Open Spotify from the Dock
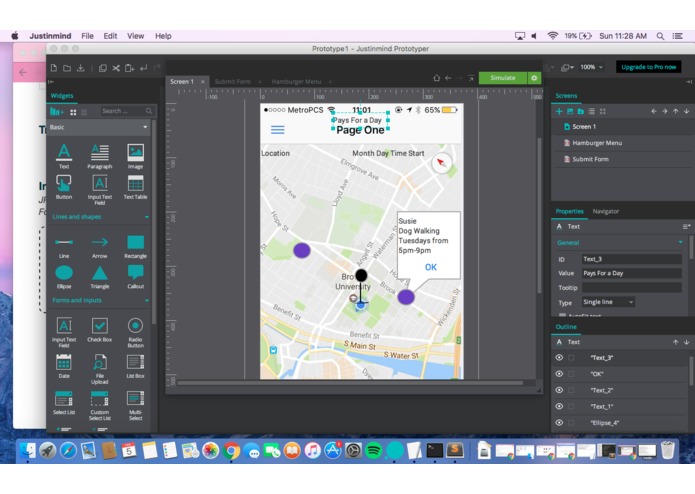The height and width of the screenshot is (494, 695). point(374,451)
